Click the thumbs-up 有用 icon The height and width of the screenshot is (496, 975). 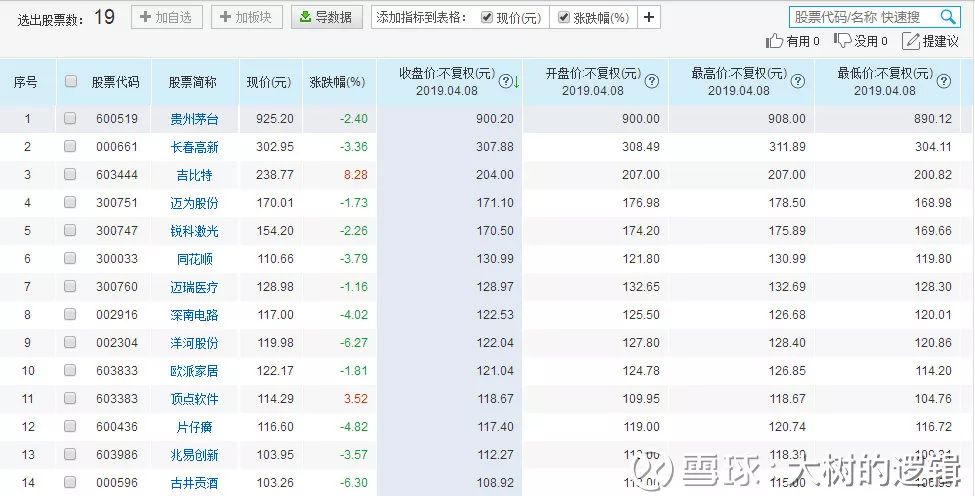point(774,41)
